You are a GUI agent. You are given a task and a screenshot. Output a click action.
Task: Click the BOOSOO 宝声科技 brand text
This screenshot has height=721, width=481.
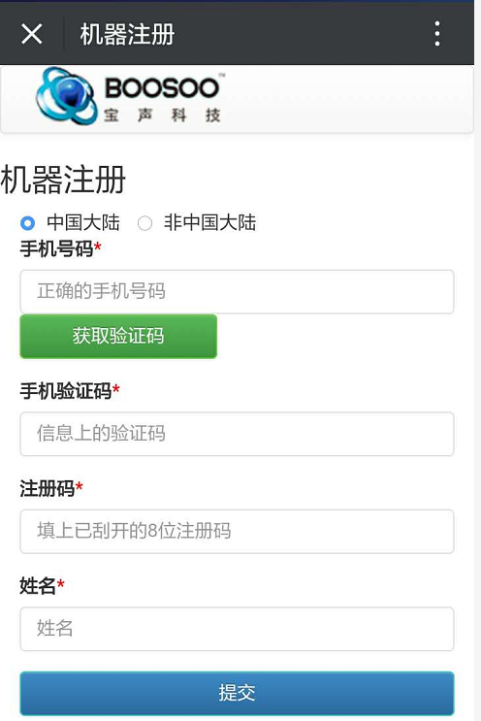click(x=163, y=98)
